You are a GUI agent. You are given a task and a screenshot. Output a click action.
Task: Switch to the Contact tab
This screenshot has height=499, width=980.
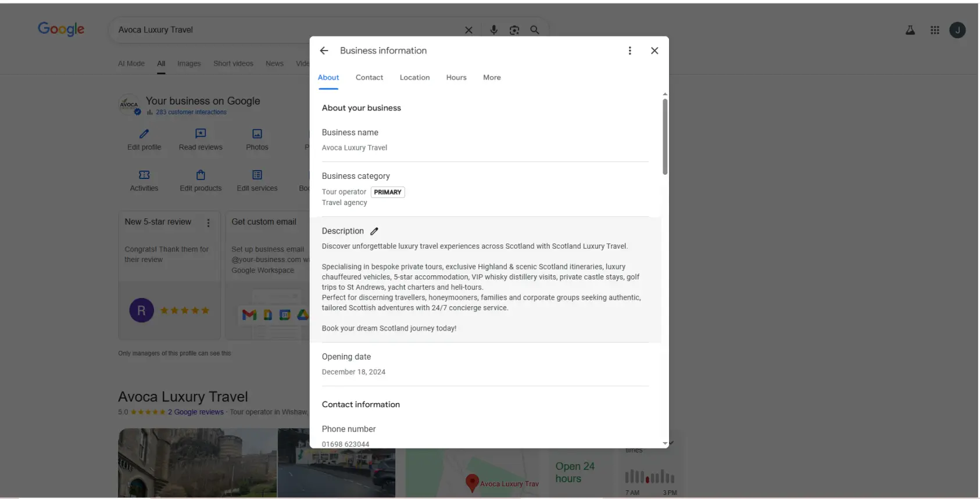(x=369, y=78)
